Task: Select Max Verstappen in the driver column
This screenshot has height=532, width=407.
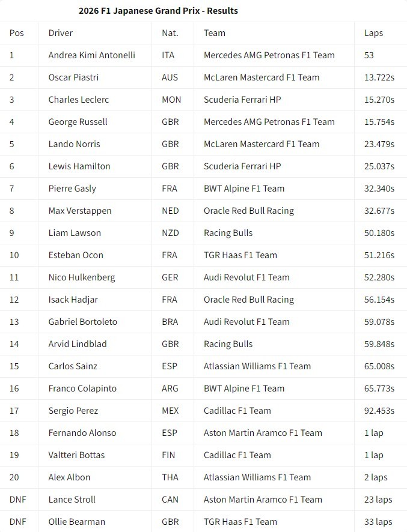Action: coord(80,211)
